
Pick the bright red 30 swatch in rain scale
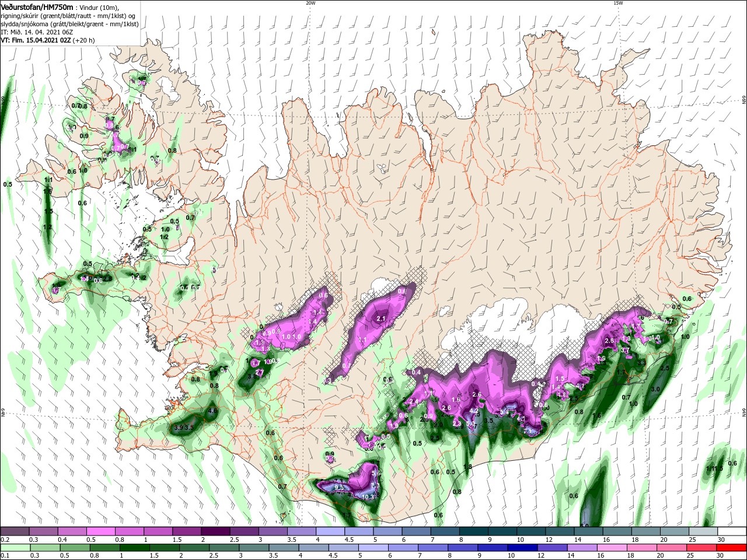[731, 548]
